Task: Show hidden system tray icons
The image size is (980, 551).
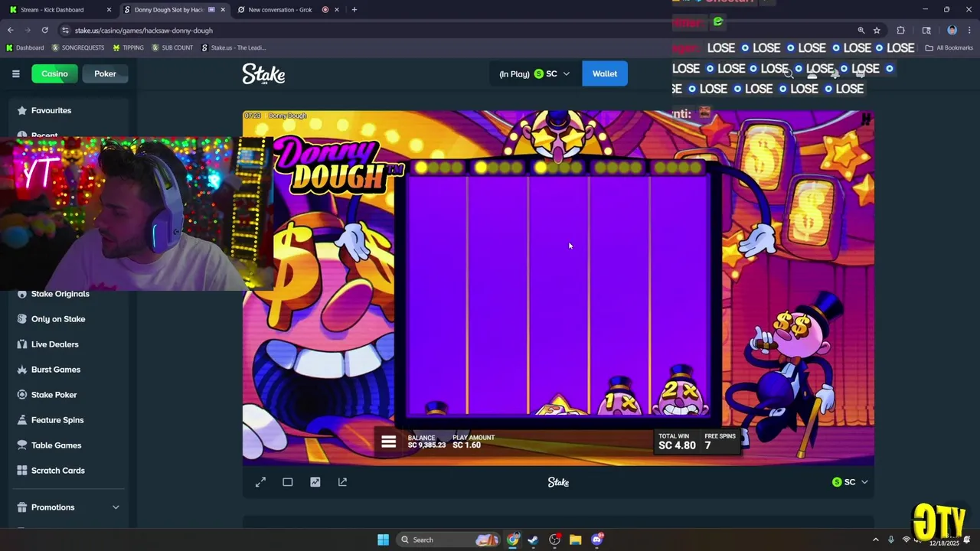Action: point(876,540)
